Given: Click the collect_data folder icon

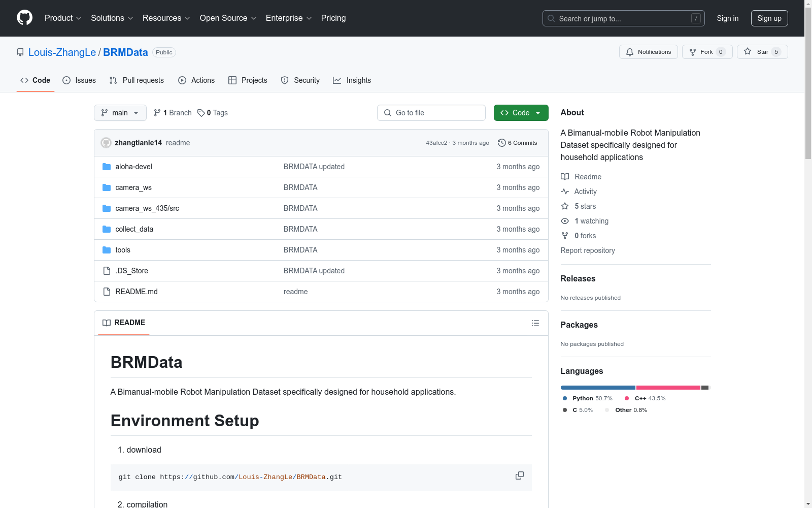Looking at the screenshot, I should tap(107, 229).
